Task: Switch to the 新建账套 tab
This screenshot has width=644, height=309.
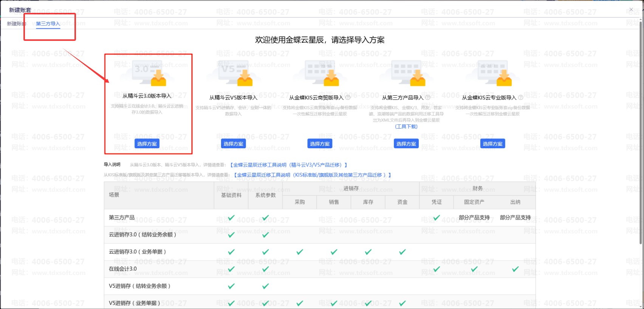Action: [16, 24]
